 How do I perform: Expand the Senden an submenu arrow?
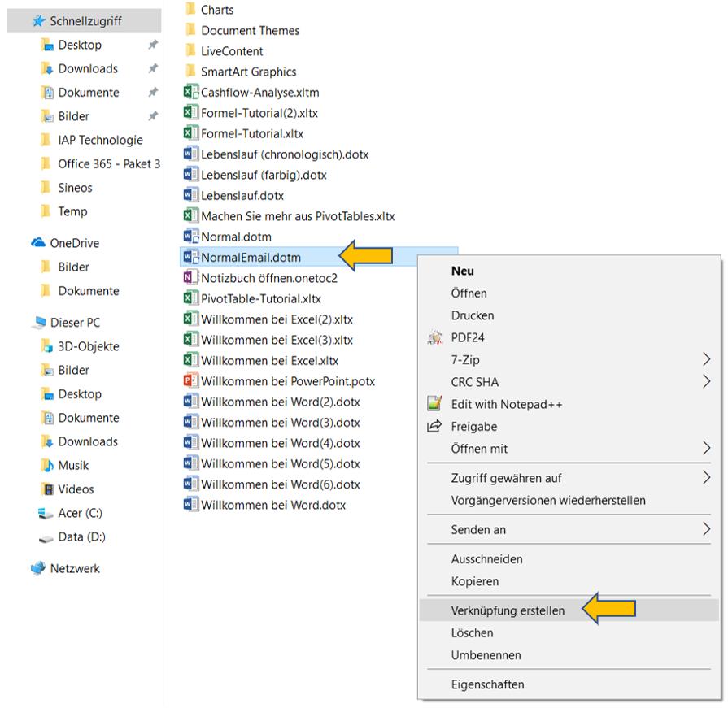point(706,529)
